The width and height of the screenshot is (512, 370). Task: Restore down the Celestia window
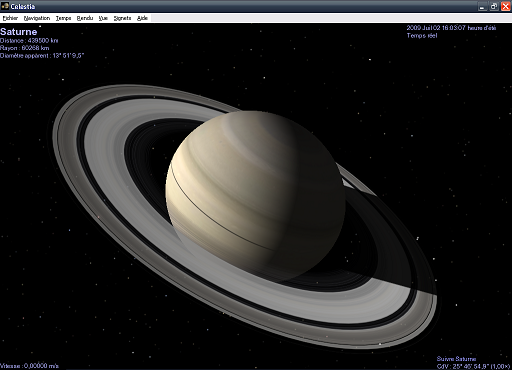tap(494, 7)
